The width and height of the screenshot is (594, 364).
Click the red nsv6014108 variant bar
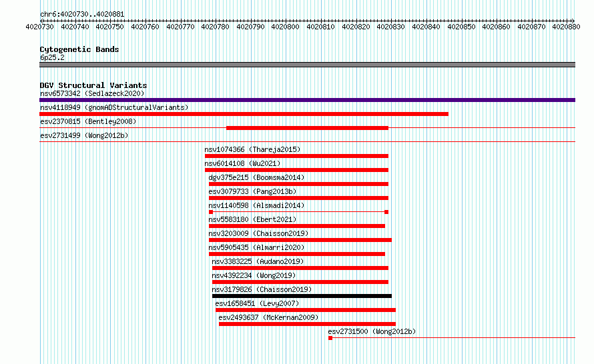coord(296,170)
